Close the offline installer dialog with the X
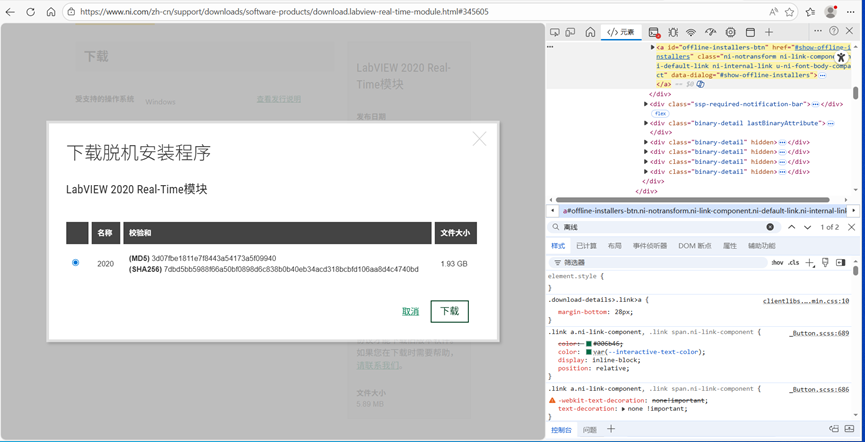 (x=479, y=139)
